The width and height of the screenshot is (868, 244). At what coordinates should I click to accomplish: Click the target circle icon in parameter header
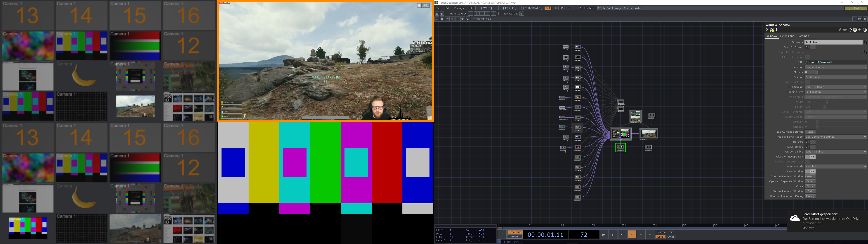point(865,30)
